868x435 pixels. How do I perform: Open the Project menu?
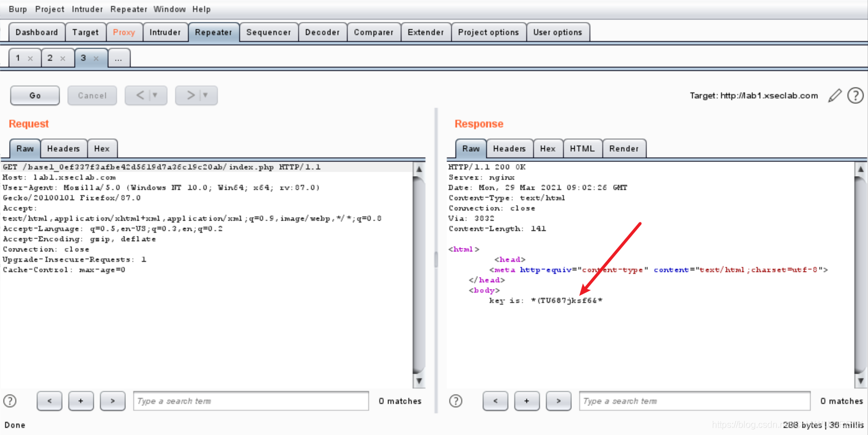[50, 9]
